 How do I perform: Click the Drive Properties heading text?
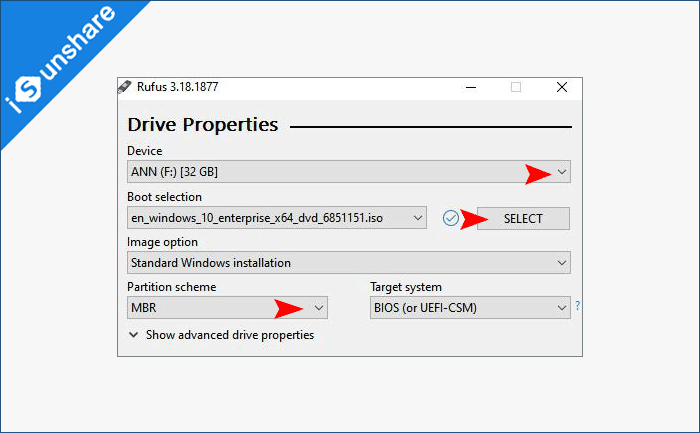click(203, 125)
